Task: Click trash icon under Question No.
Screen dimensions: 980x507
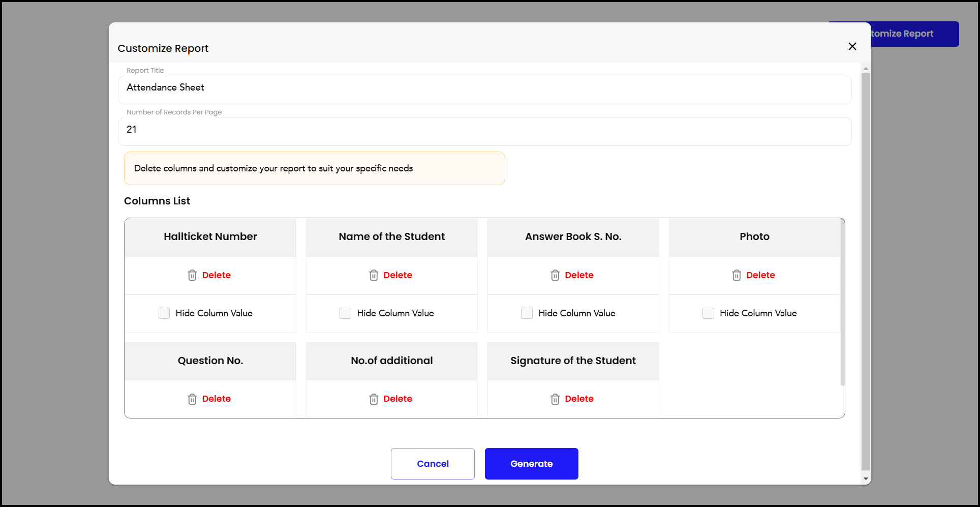Action: (x=192, y=399)
